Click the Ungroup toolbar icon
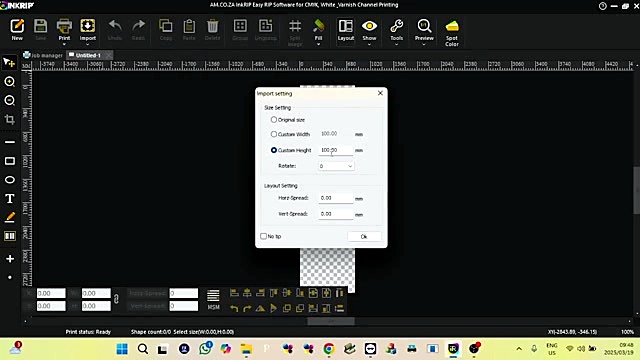Viewport: 640px width, 360px height. pyautogui.click(x=265, y=26)
